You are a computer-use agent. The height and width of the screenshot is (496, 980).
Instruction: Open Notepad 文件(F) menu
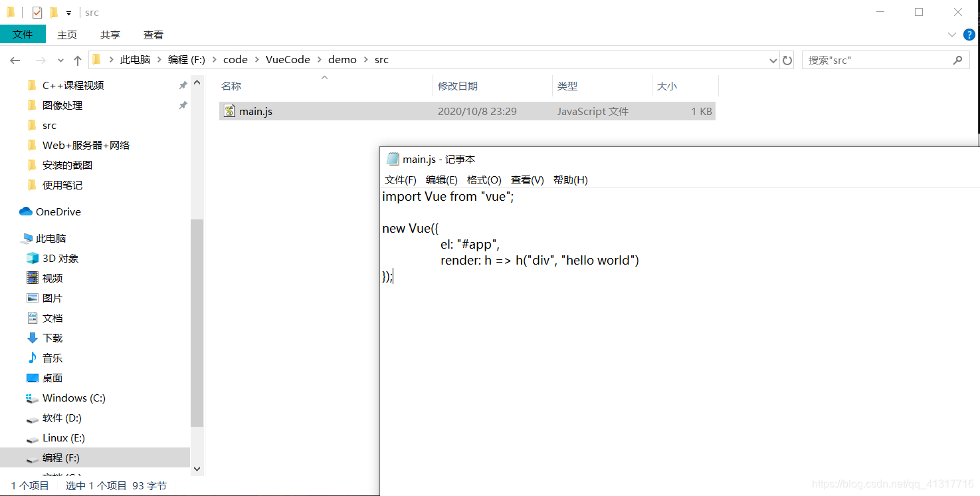[401, 180]
